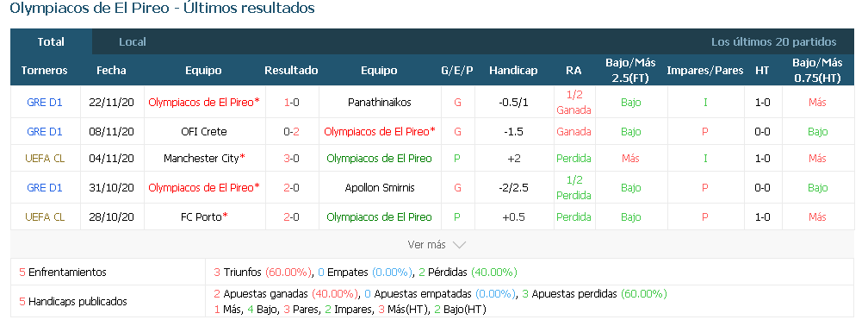Image resolution: width=868 pixels, height=326 pixels.
Task: Open the OFI Crete team link
Action: tap(204, 132)
